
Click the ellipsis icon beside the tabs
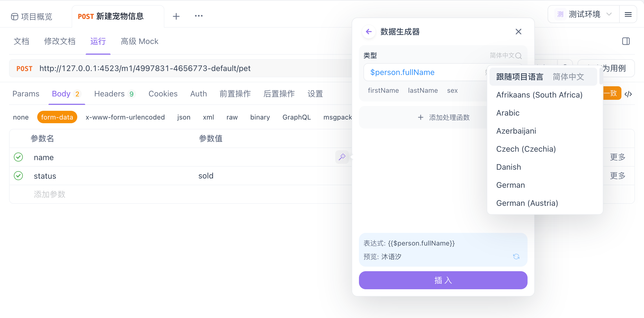tap(199, 16)
